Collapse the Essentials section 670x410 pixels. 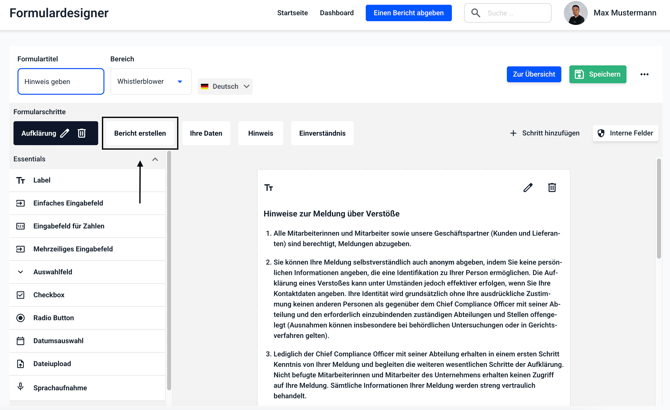pyautogui.click(x=155, y=159)
